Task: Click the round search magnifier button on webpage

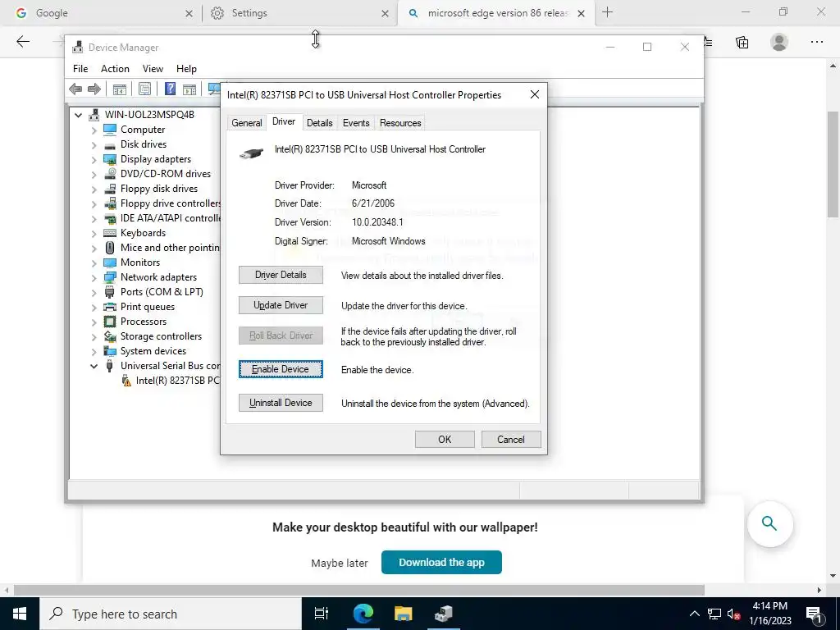Action: (x=769, y=523)
